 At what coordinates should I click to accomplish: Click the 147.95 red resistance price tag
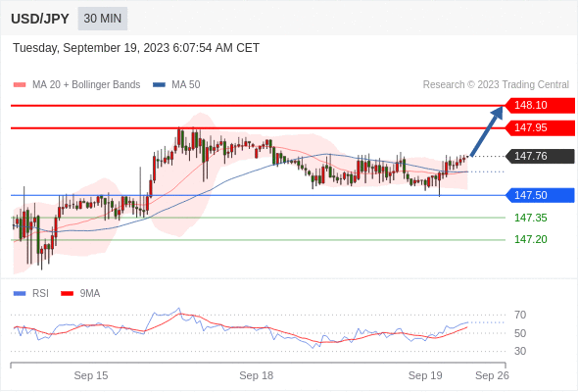coord(540,128)
